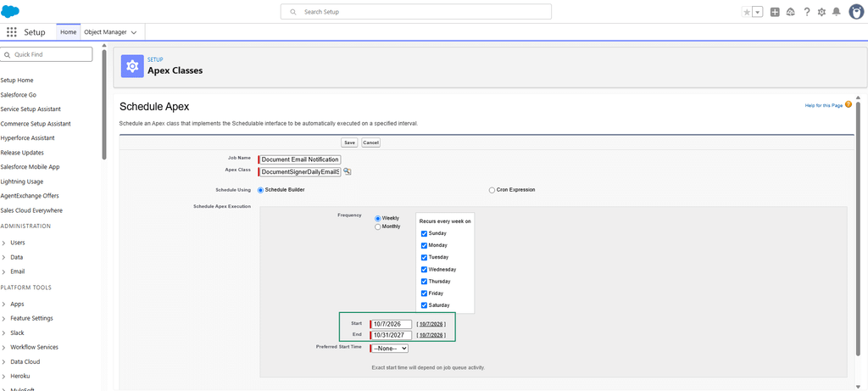This screenshot has height=391, width=868.
Task: Open the Favorites star icon
Action: [x=747, y=12]
